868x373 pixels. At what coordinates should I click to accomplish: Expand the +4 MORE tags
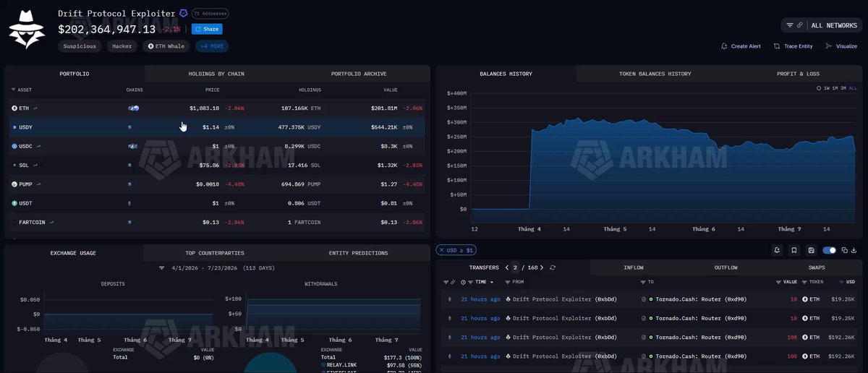210,46
